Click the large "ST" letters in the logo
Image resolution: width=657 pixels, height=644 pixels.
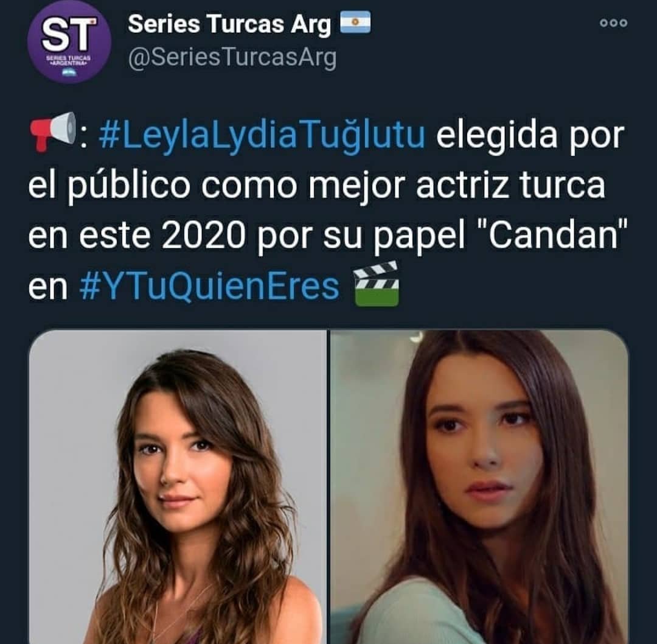tap(69, 34)
